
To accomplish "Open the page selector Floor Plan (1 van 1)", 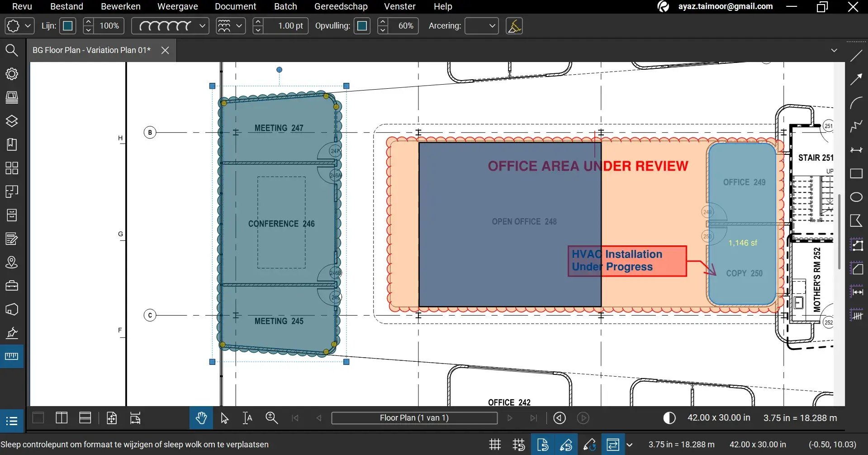I will [414, 418].
